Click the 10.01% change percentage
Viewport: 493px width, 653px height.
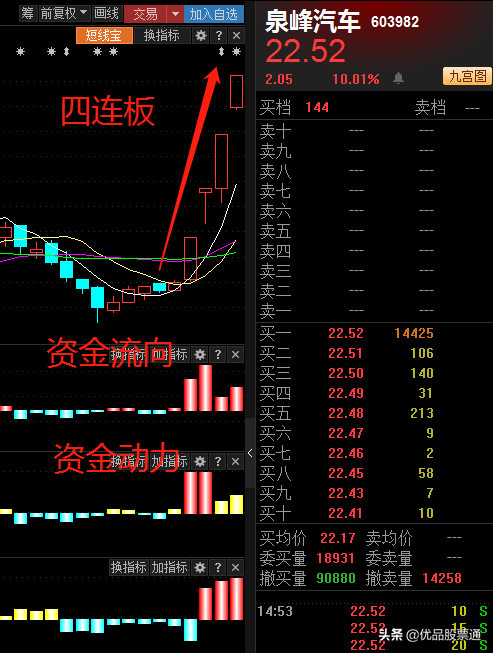(356, 79)
